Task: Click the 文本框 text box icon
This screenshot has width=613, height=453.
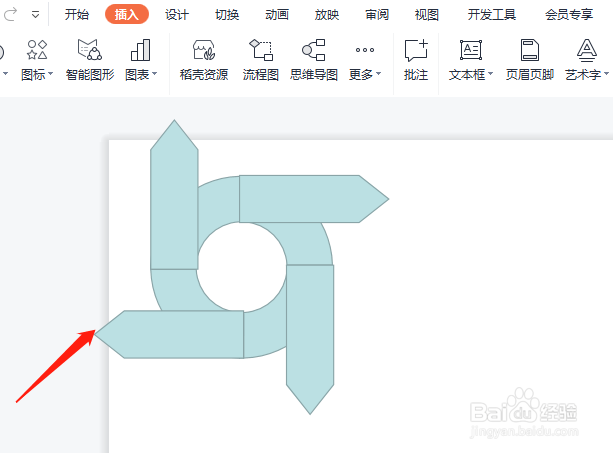Action: [x=471, y=50]
